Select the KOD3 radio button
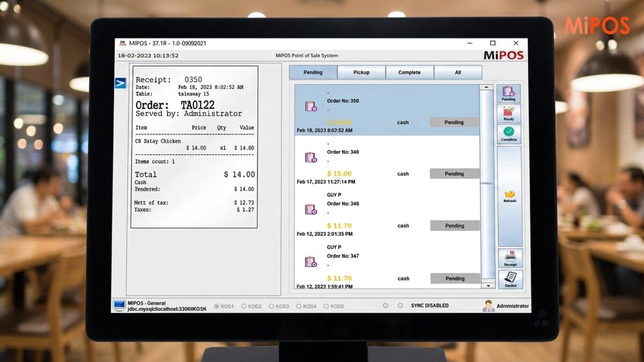Viewport: 644px width, 362px height. pos(271,306)
